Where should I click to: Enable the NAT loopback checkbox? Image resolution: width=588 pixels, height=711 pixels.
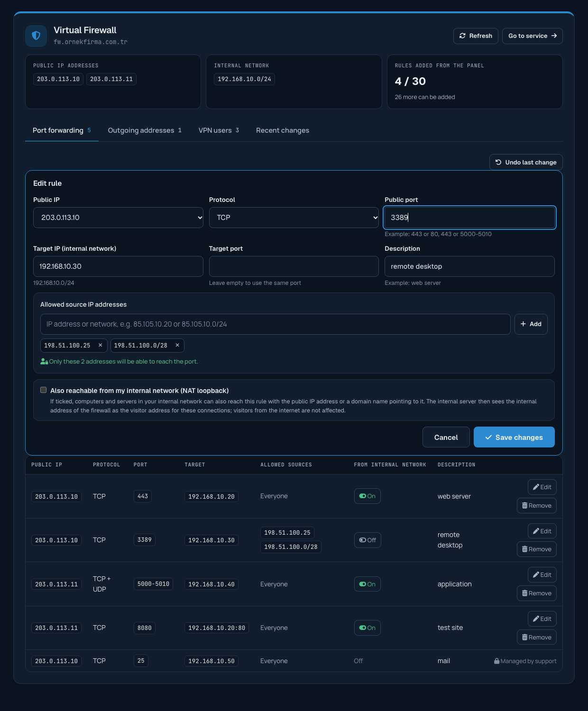pyautogui.click(x=44, y=390)
